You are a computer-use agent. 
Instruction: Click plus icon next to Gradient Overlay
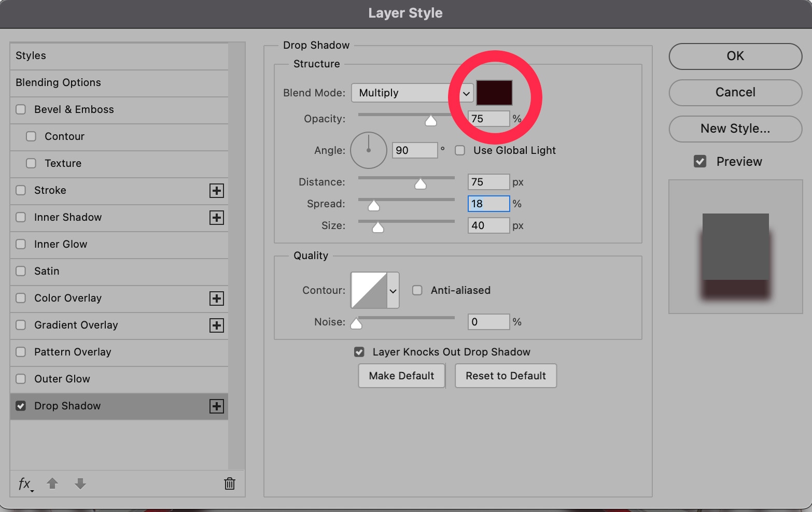217,325
